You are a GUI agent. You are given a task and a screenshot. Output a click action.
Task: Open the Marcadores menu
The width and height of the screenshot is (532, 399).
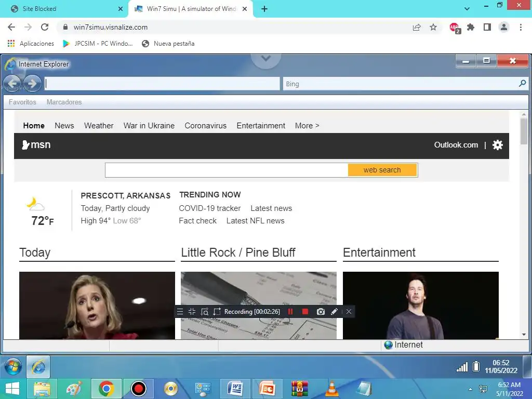64,102
